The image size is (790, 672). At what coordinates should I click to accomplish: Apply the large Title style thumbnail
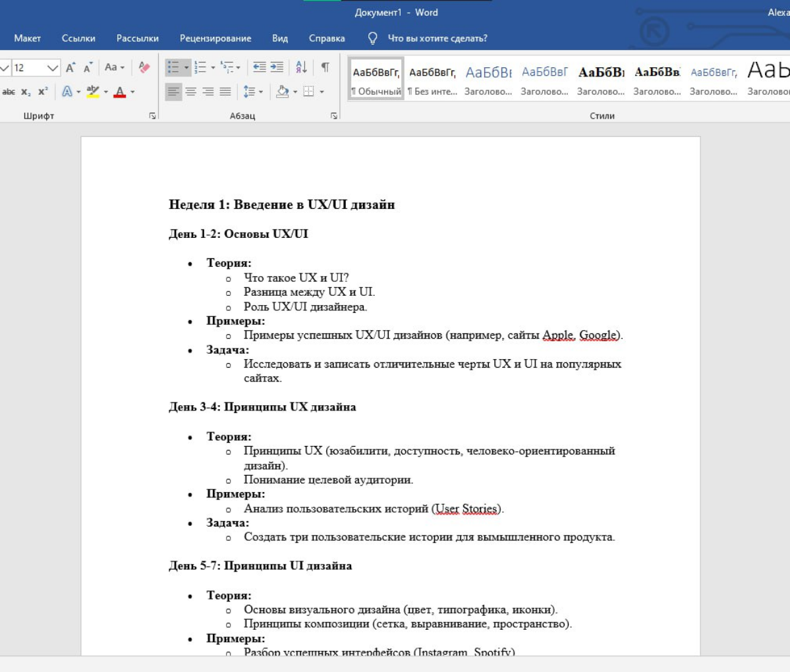(x=768, y=78)
